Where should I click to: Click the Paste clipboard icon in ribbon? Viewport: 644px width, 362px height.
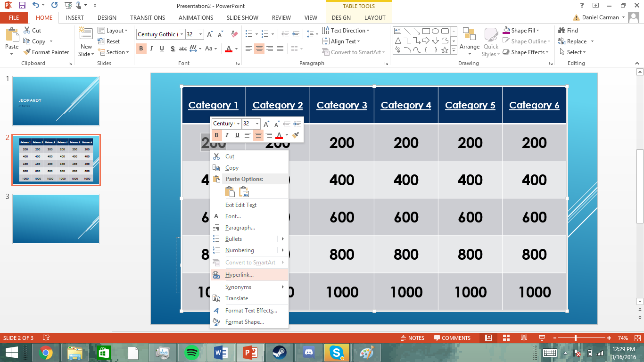(x=12, y=35)
